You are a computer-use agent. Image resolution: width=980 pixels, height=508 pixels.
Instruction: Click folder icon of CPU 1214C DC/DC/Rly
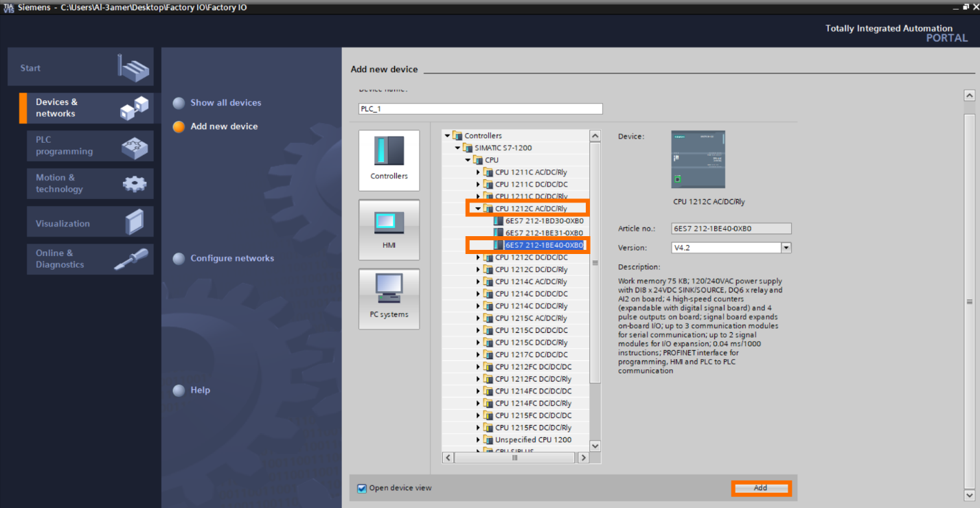[488, 306]
